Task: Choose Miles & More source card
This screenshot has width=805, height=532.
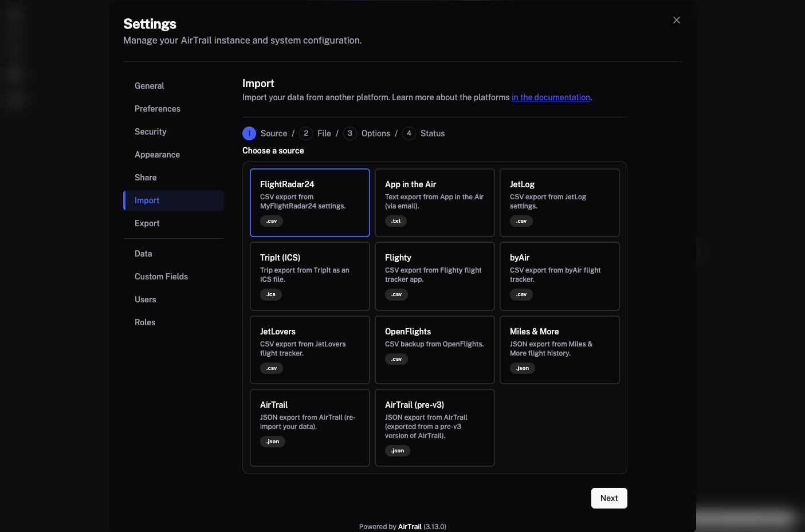Action: click(560, 350)
